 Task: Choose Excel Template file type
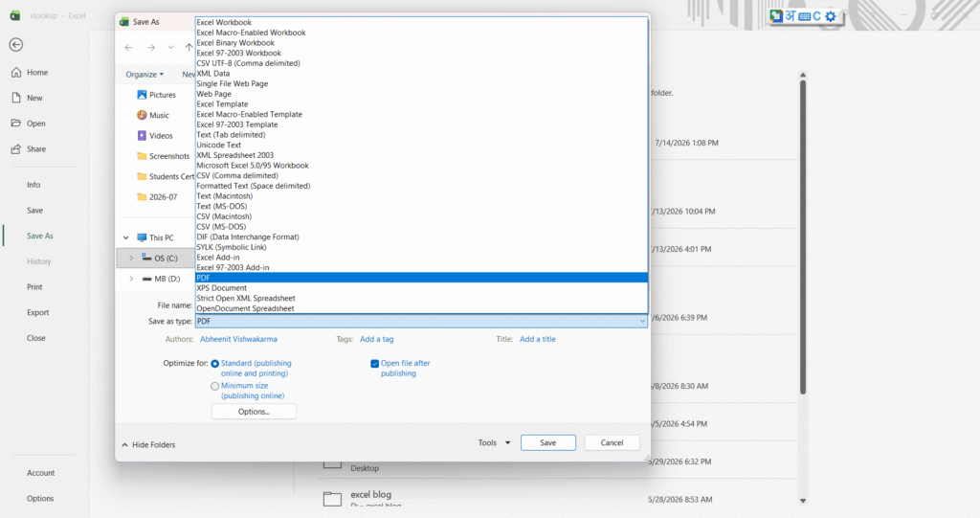pyautogui.click(x=421, y=104)
